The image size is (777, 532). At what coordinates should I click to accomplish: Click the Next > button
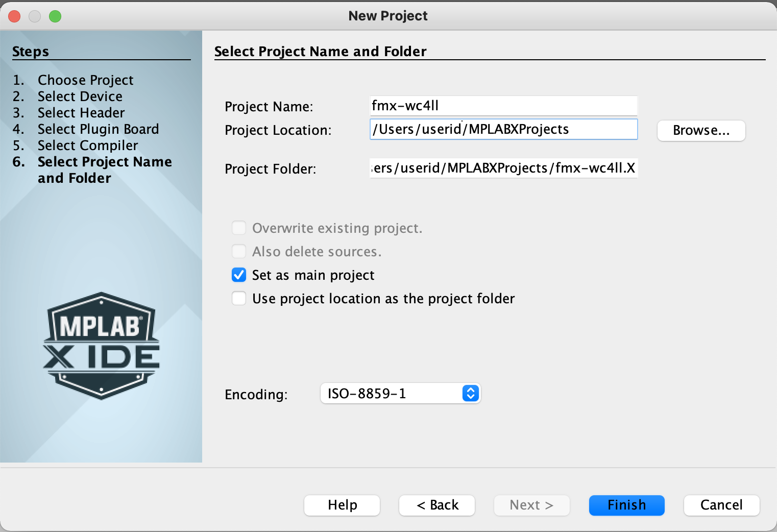tap(531, 505)
